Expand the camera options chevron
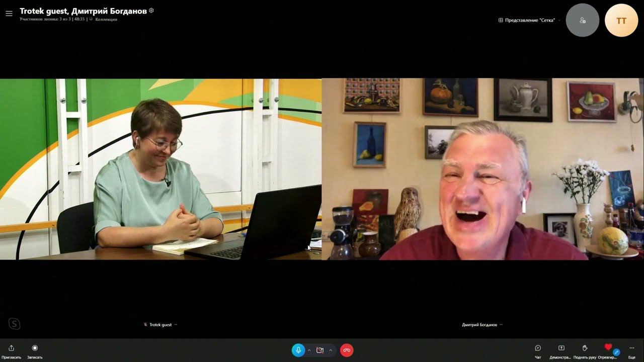The height and width of the screenshot is (362, 644). tap(331, 350)
